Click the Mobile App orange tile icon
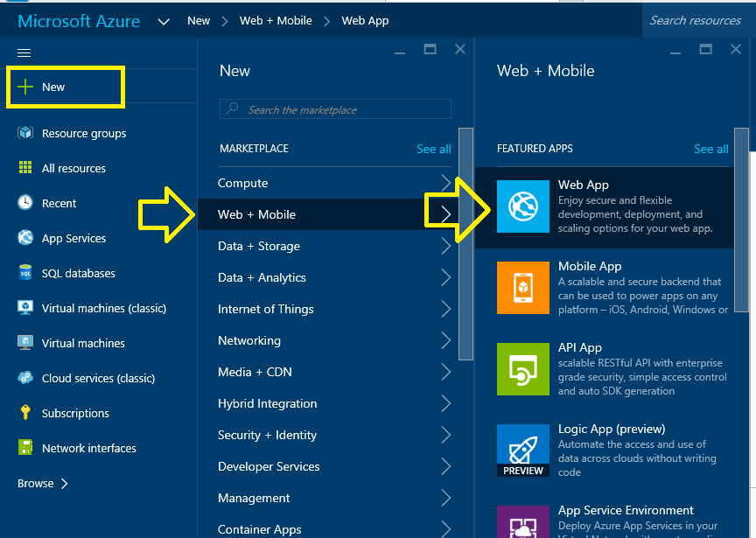Viewport: 756px width, 538px height. 523,288
